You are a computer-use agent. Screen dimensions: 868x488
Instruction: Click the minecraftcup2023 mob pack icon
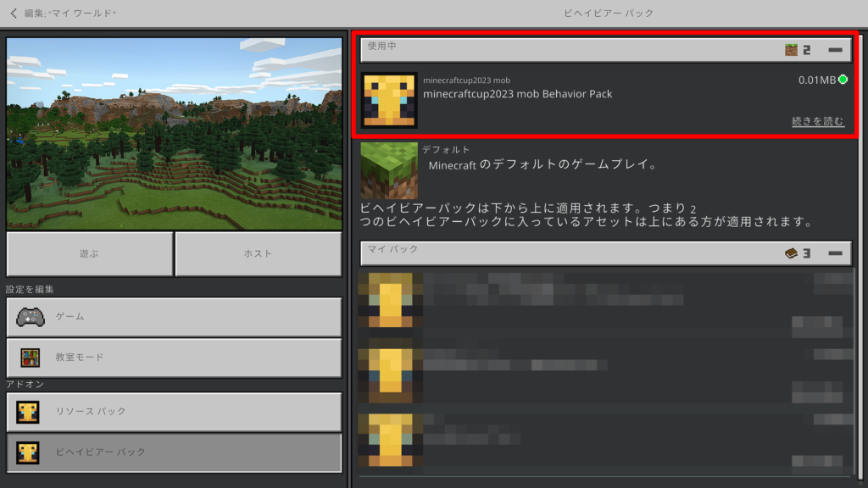(389, 100)
